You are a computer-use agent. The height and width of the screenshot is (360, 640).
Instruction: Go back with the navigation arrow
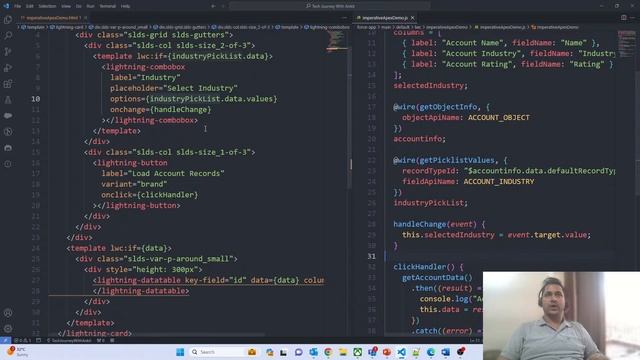[213, 6]
